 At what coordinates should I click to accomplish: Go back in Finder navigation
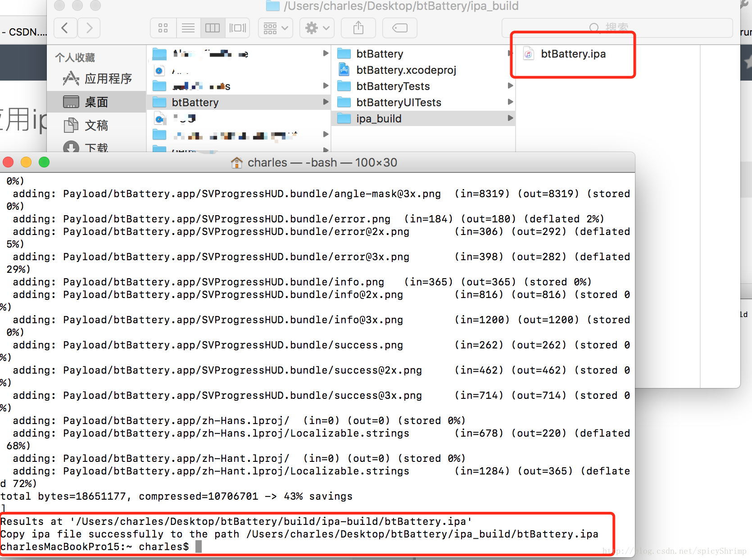pyautogui.click(x=65, y=28)
